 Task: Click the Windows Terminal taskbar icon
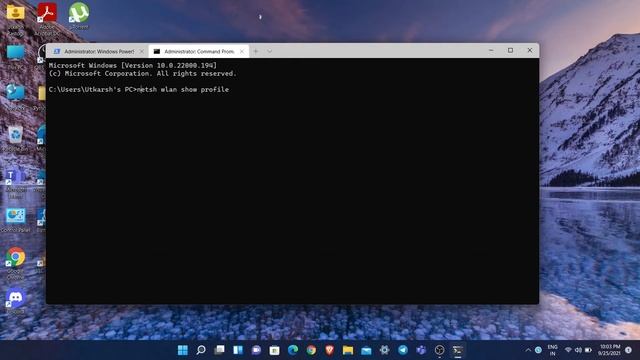point(458,350)
